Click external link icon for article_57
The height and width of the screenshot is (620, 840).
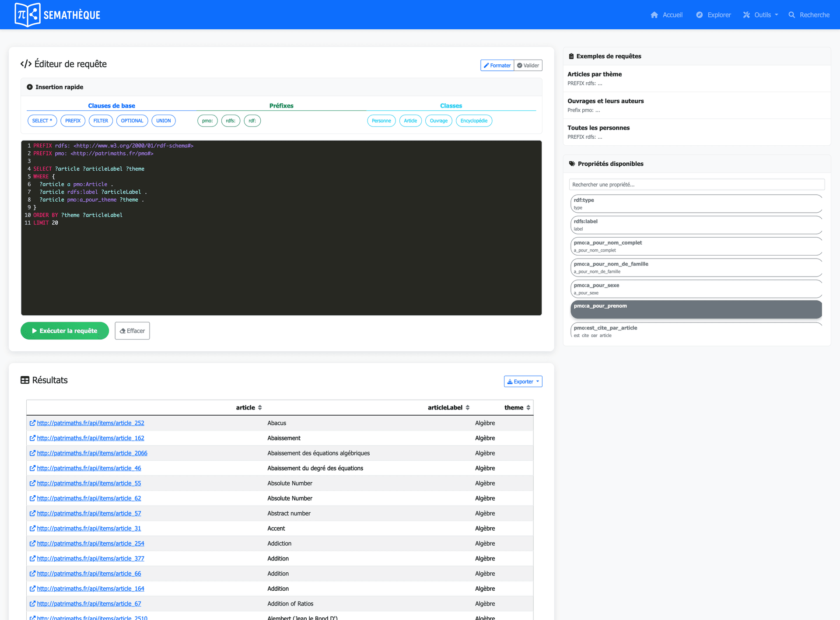coord(32,513)
